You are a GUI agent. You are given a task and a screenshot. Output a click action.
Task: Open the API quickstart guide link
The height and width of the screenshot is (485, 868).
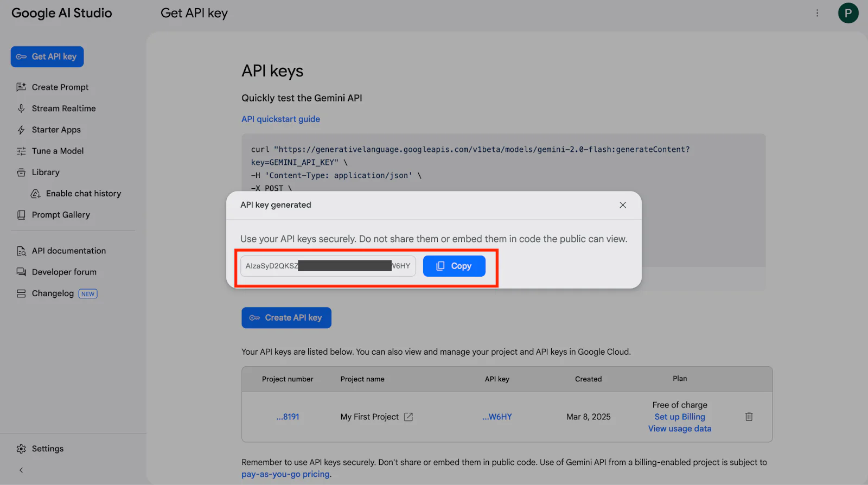pos(280,119)
